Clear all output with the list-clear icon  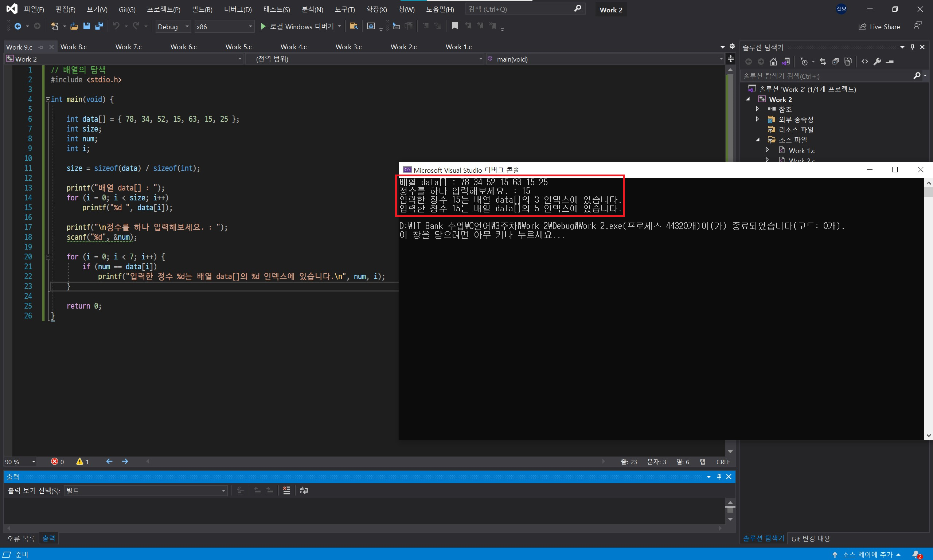point(286,490)
